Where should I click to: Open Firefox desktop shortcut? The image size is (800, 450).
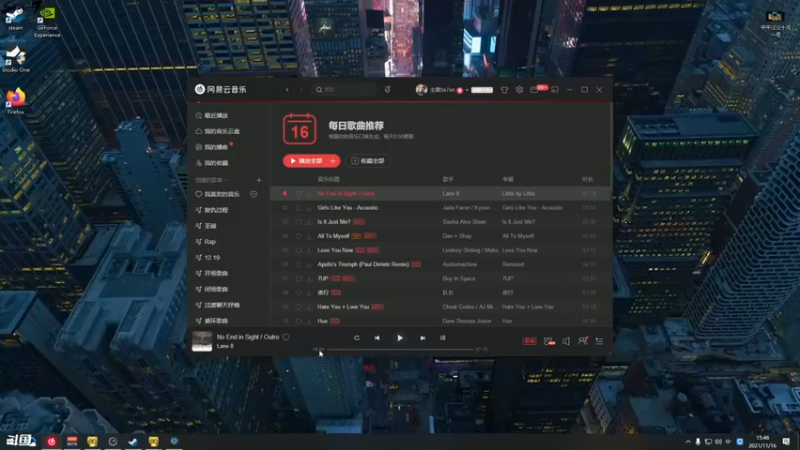click(15, 101)
